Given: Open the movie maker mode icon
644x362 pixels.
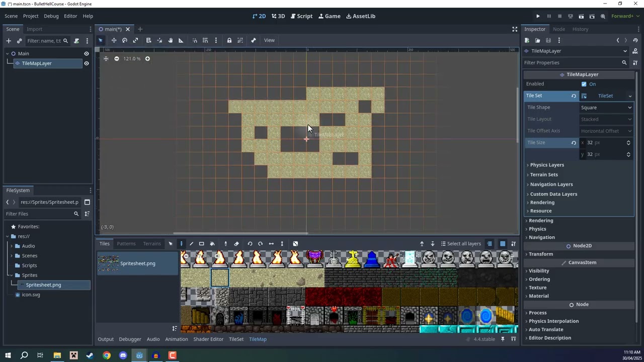Looking at the screenshot, I should click(603, 16).
